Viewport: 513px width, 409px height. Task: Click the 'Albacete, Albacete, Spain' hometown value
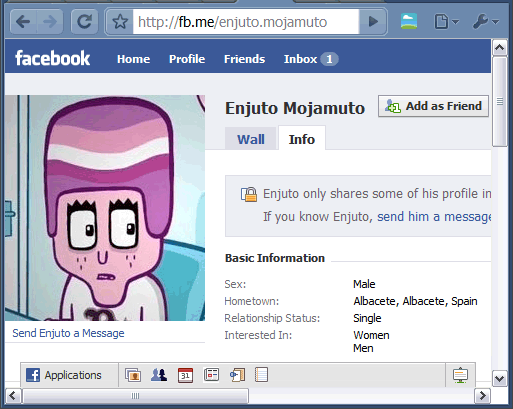[415, 301]
